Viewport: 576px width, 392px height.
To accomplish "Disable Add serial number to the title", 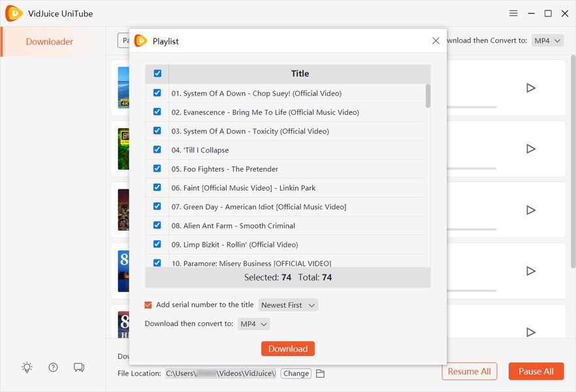I will (148, 305).
